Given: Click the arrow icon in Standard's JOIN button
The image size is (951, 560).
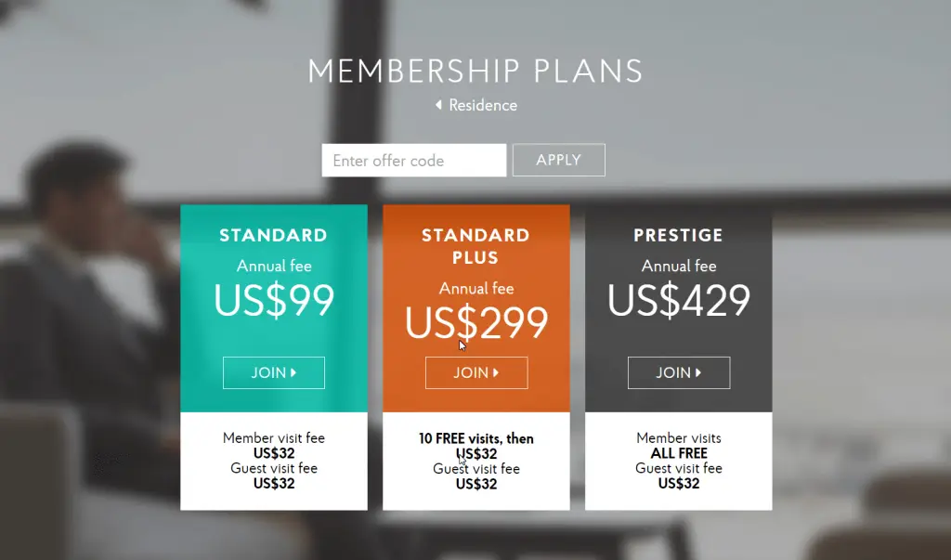Looking at the screenshot, I should coord(293,372).
